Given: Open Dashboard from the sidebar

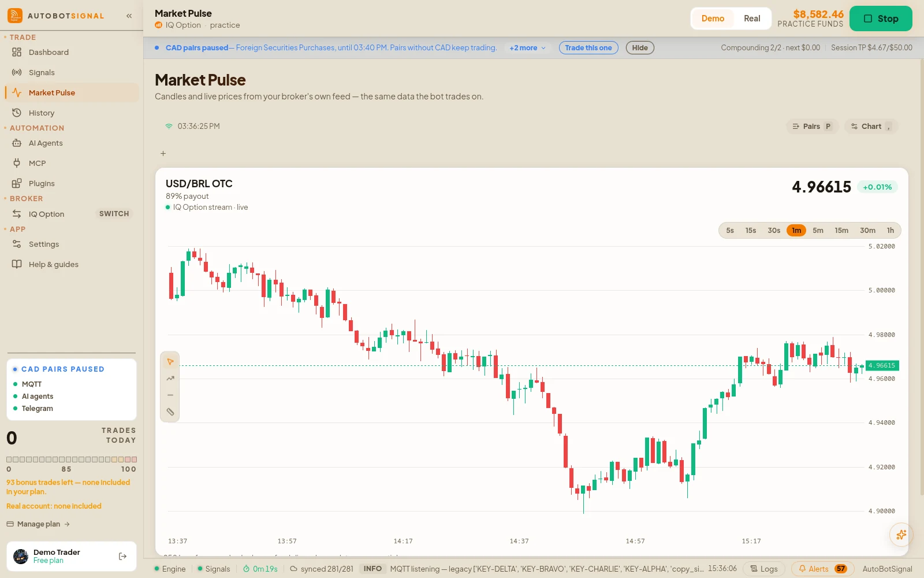Looking at the screenshot, I should coord(72,52).
